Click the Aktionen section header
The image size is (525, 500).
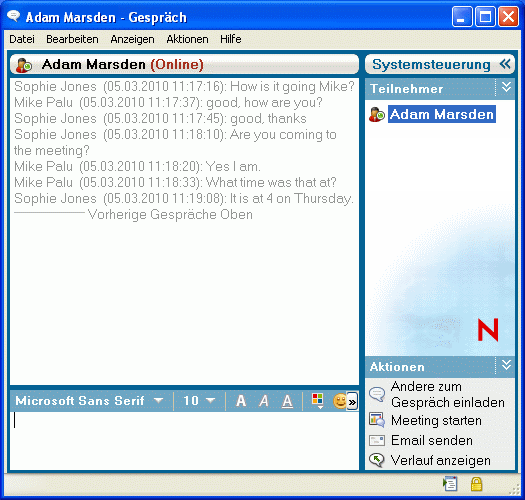[397, 367]
